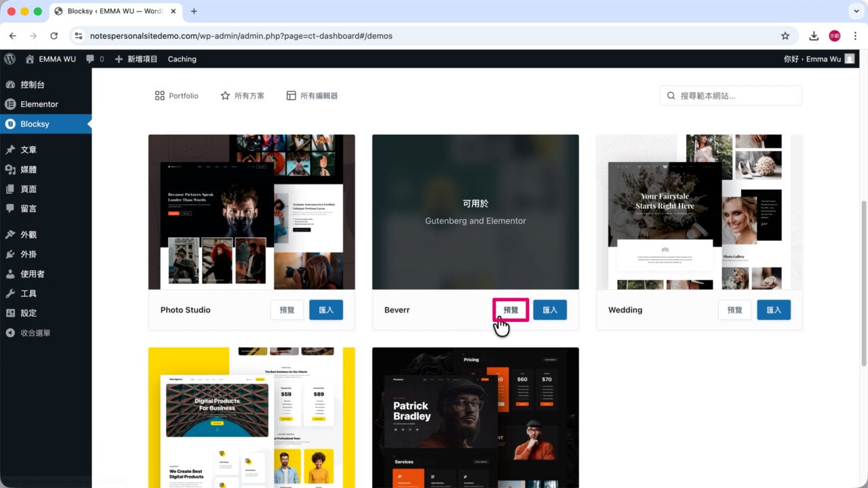Screen dimensions: 868x488
Task: Click the home icon next to EMMA WU
Action: click(30, 59)
